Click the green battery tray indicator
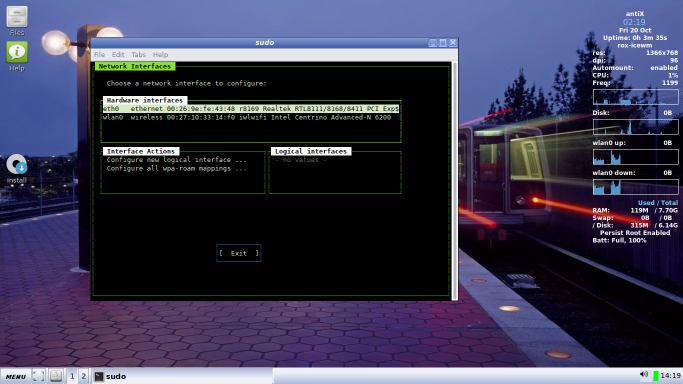Image resolution: width=683 pixels, height=384 pixels. coord(656,376)
